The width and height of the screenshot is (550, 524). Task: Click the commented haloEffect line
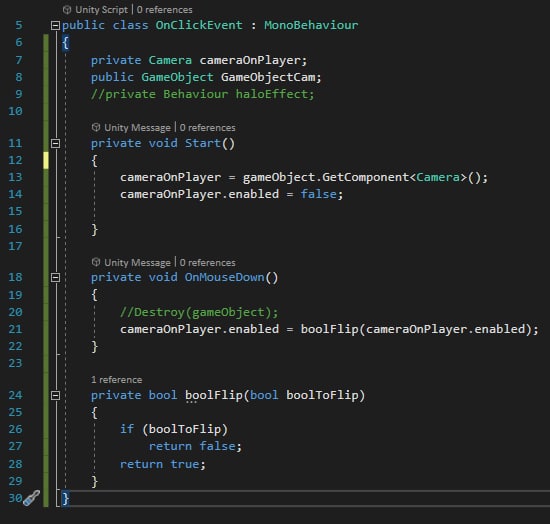pyautogui.click(x=203, y=94)
